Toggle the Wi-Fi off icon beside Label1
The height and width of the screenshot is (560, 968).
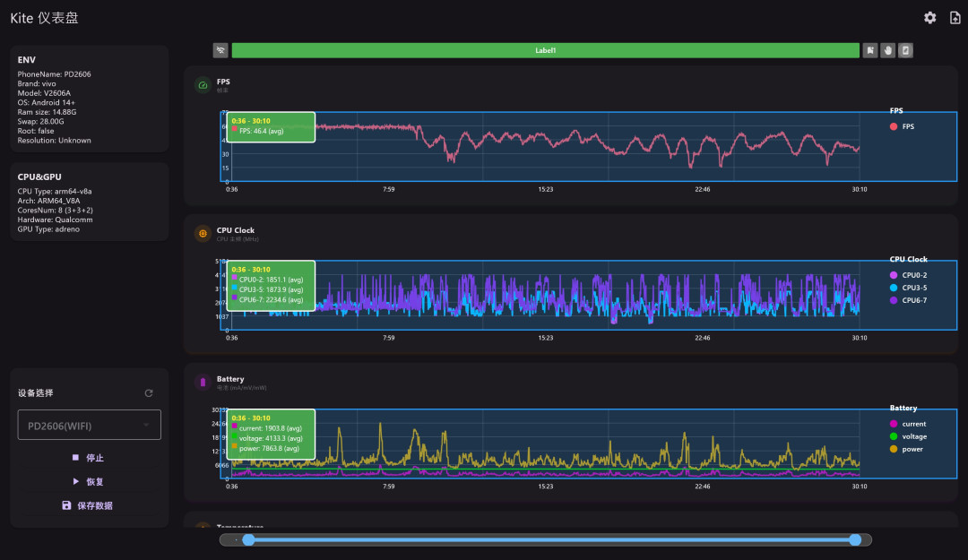pyautogui.click(x=220, y=51)
